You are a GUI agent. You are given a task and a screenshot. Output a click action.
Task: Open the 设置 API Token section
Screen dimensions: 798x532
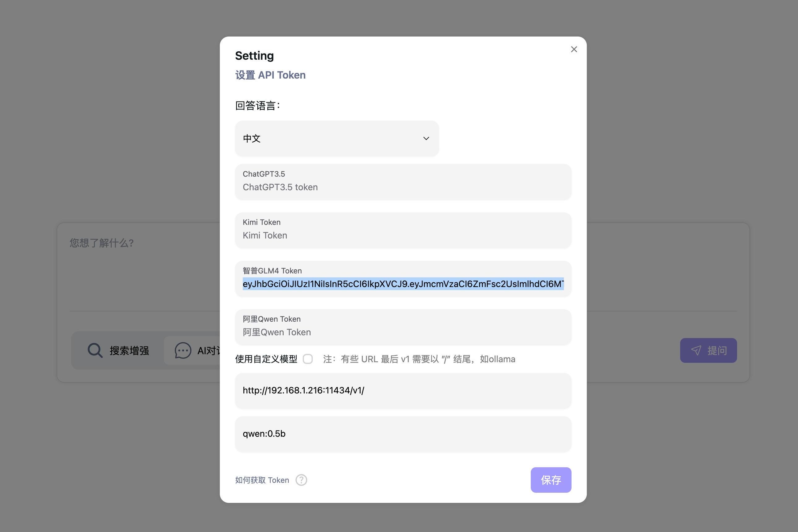pos(270,75)
